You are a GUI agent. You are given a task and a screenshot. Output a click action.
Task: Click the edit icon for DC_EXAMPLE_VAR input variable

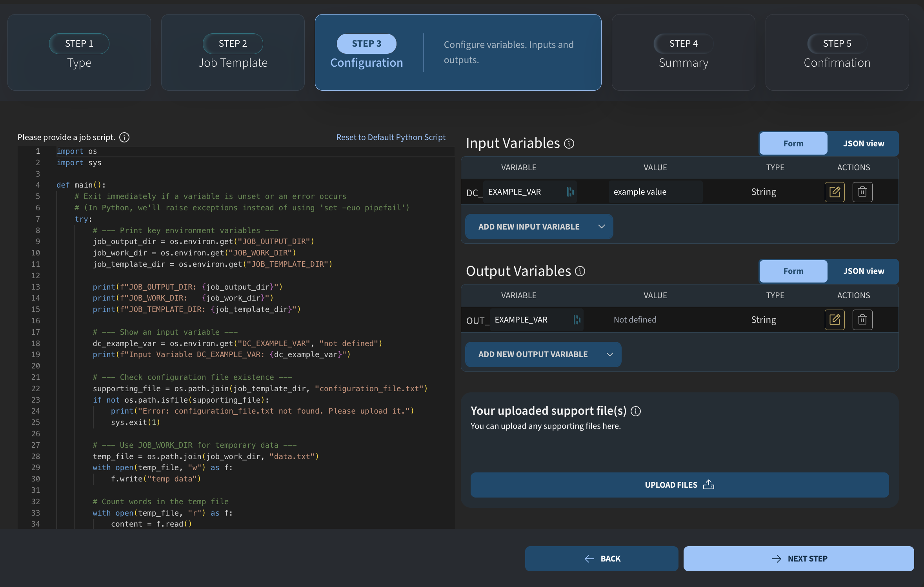pos(834,192)
